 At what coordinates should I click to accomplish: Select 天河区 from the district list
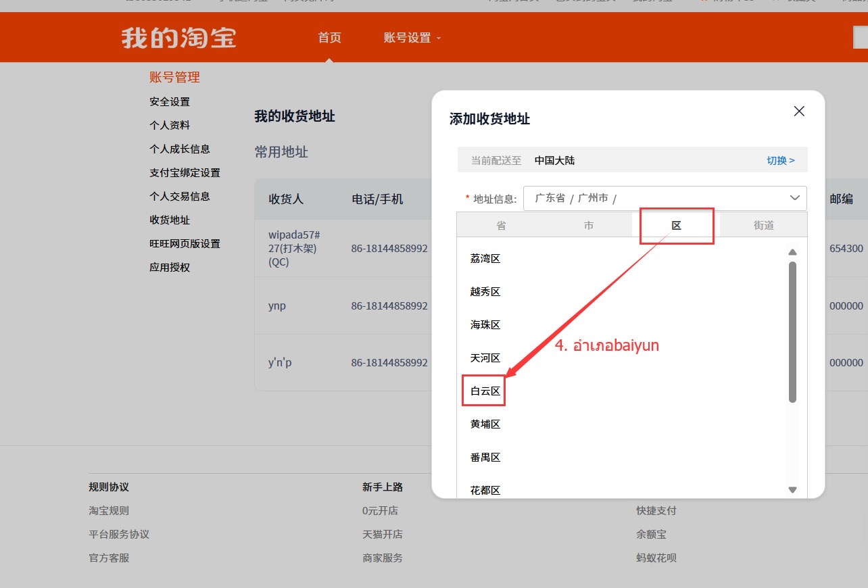pos(485,358)
